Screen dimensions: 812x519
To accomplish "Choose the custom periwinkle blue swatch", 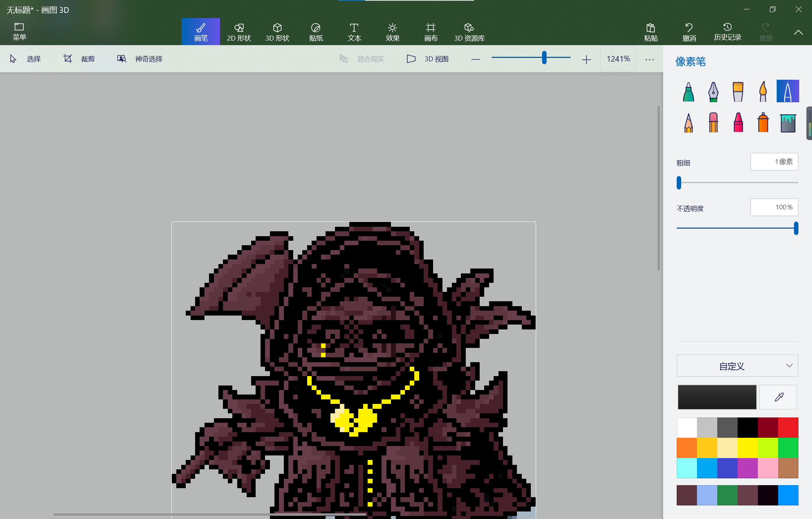I will pyautogui.click(x=707, y=495).
